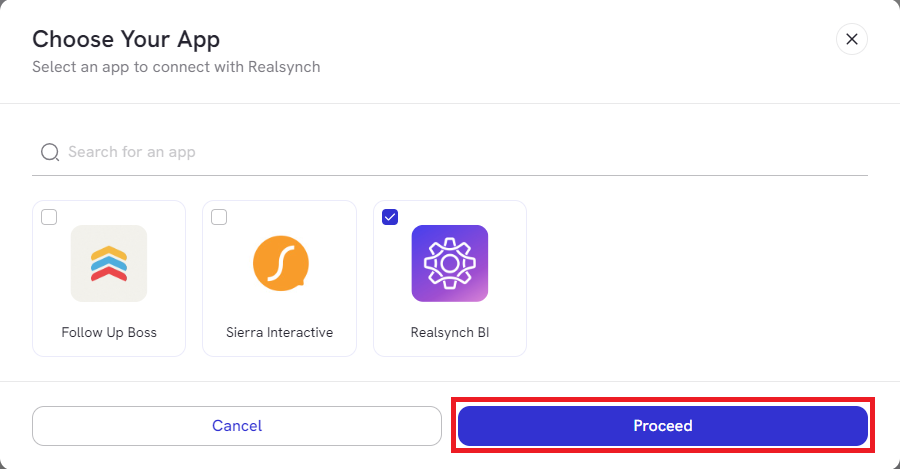Screen dimensions: 900x469
Task: Focus the Search for an app field
Action: pyautogui.click(x=450, y=152)
